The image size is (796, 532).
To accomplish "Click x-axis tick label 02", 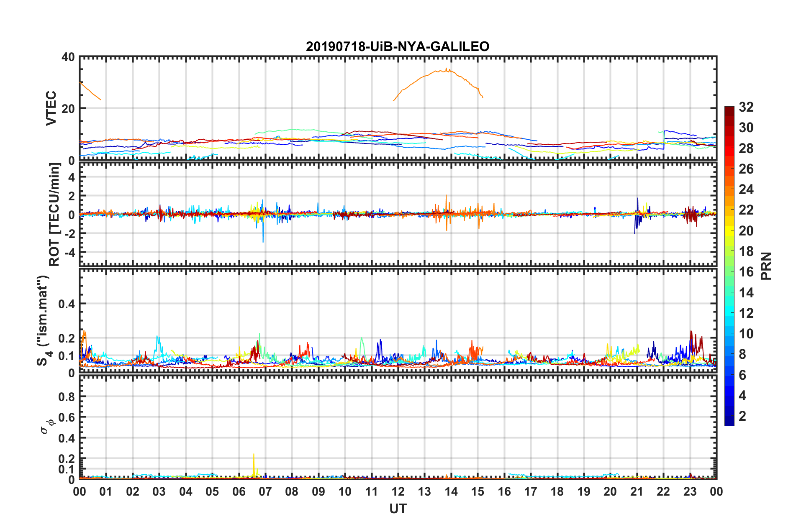I will [133, 491].
